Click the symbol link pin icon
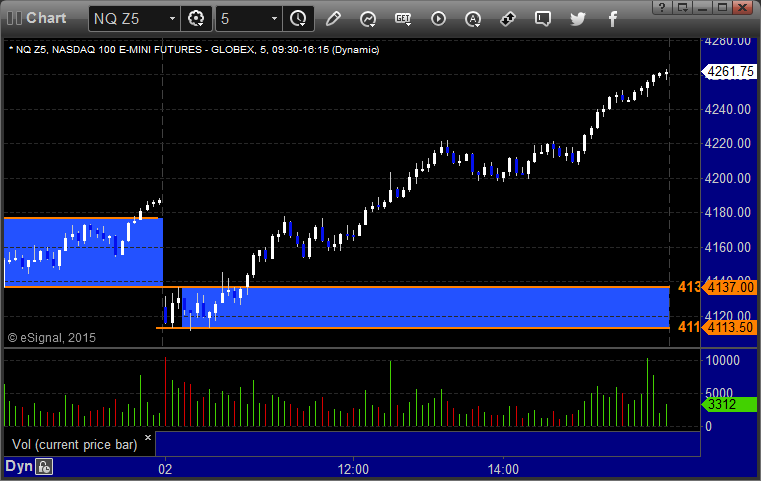Screen dimensions: 761x481 [x=508, y=19]
